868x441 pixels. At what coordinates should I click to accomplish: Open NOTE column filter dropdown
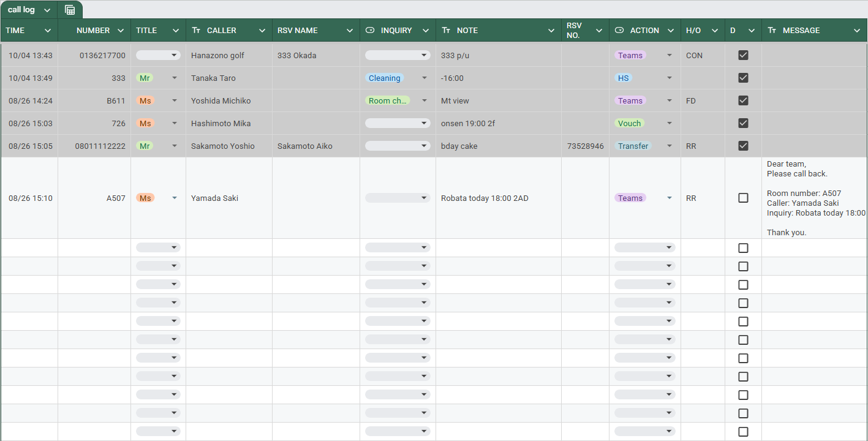click(551, 31)
